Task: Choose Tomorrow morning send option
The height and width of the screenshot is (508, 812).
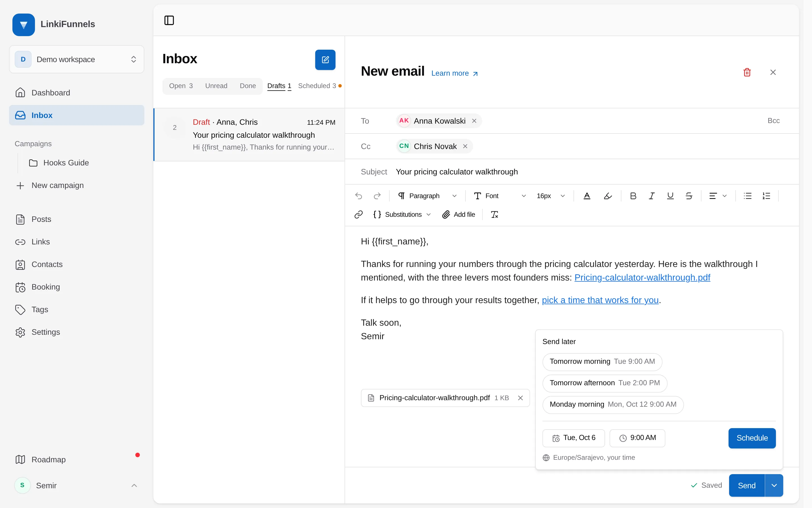Action: pyautogui.click(x=602, y=362)
